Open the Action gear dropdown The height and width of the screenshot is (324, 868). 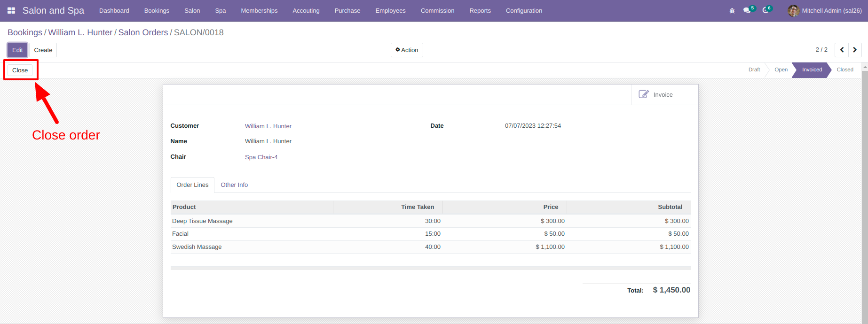coord(407,50)
